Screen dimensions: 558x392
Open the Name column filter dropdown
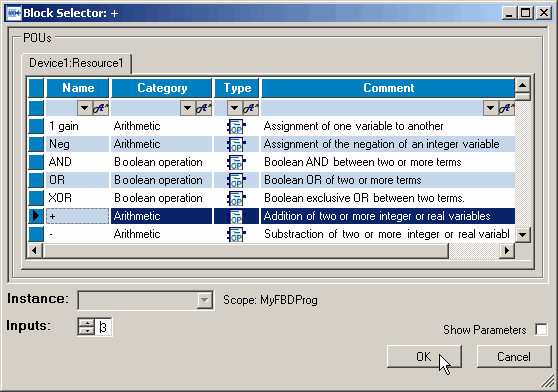[84, 108]
